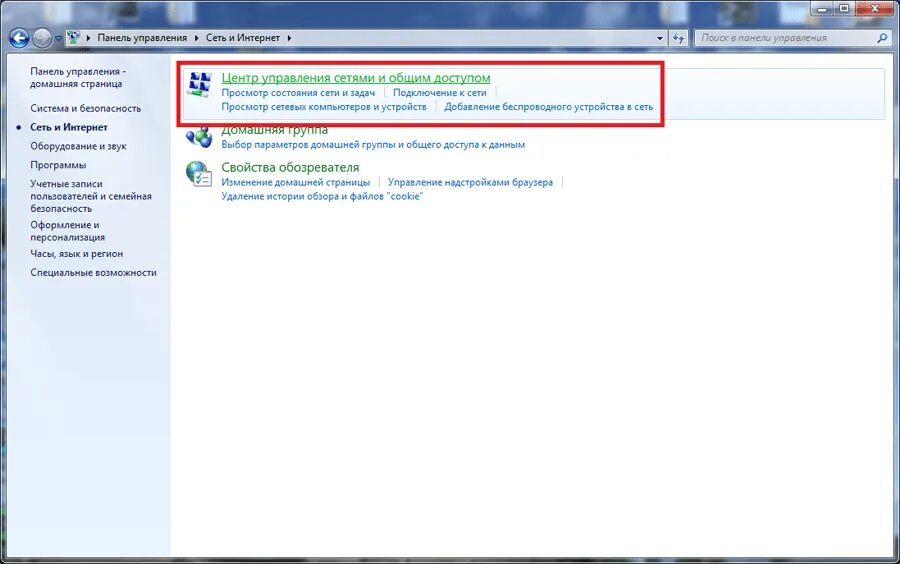Maximize the Control Panel window
Viewport: 900px width, 564px height.
pos(844,8)
